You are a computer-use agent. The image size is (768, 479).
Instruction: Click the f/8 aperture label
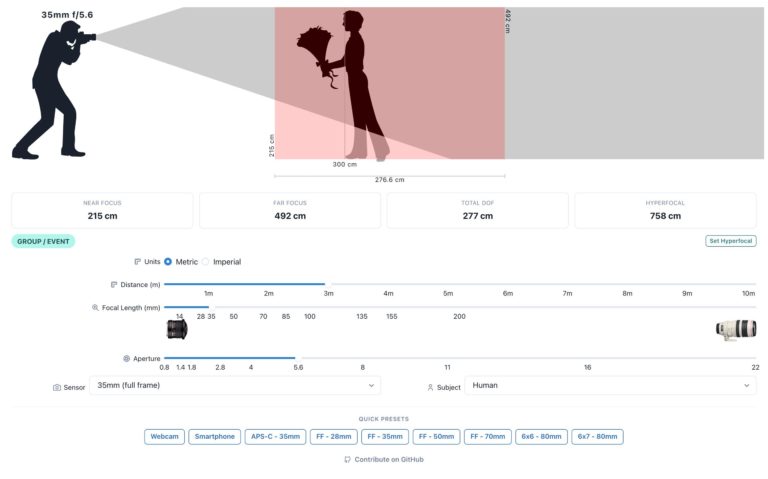point(362,367)
